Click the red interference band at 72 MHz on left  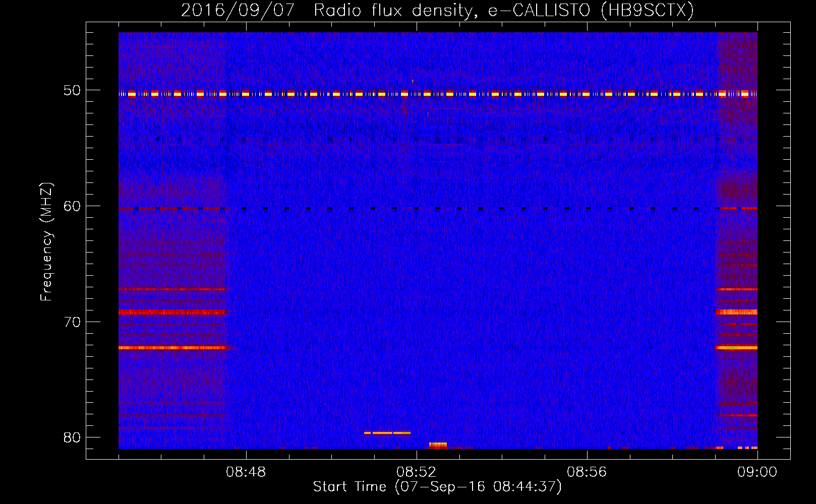[x=172, y=347]
